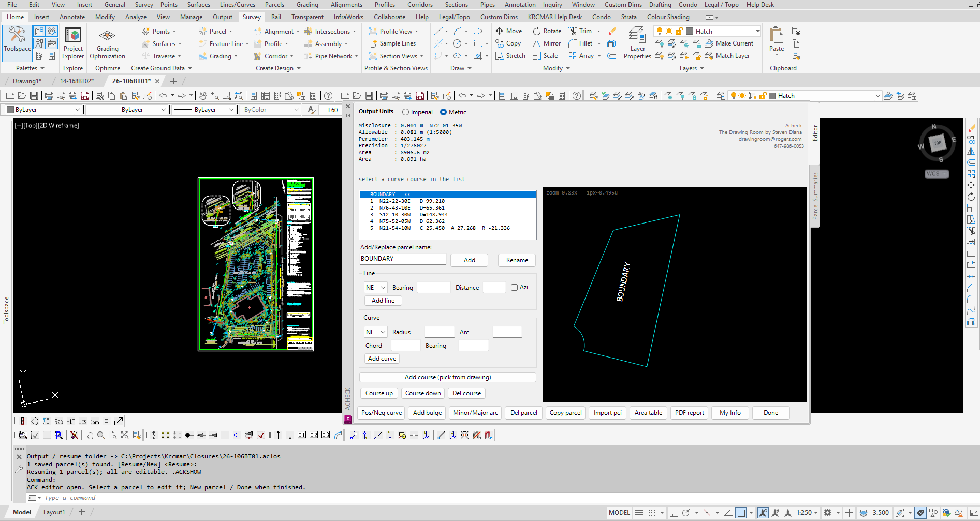The width and height of the screenshot is (980, 521).
Task: Open Grading Optimization tool
Action: pyautogui.click(x=107, y=43)
